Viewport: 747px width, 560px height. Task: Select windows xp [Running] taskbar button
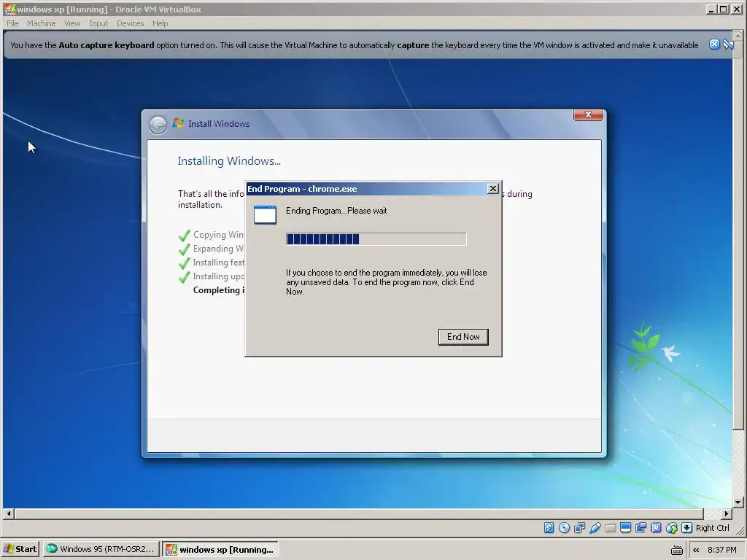click(x=220, y=550)
